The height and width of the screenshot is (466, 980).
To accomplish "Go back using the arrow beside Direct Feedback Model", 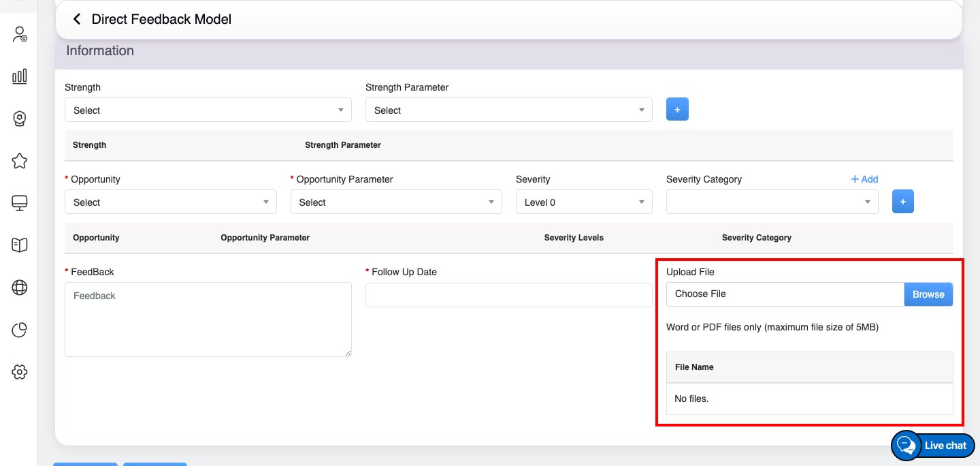I will (x=76, y=19).
